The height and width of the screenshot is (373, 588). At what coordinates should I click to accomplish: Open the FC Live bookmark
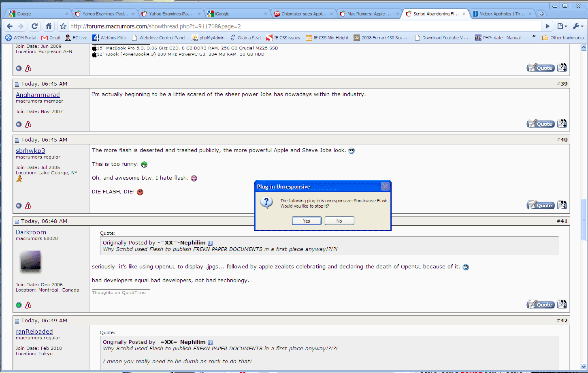tap(76, 38)
